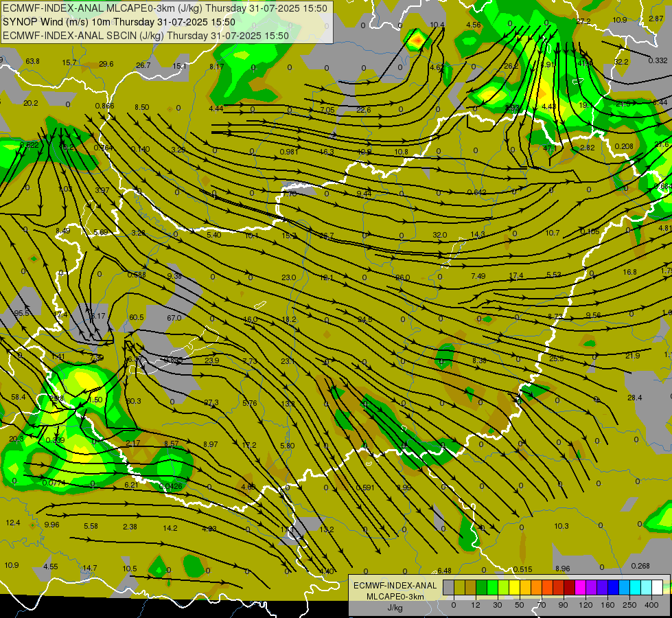The width and height of the screenshot is (672, 618).
Task: Click the 6.48 value on the map
Action: tap(444, 571)
